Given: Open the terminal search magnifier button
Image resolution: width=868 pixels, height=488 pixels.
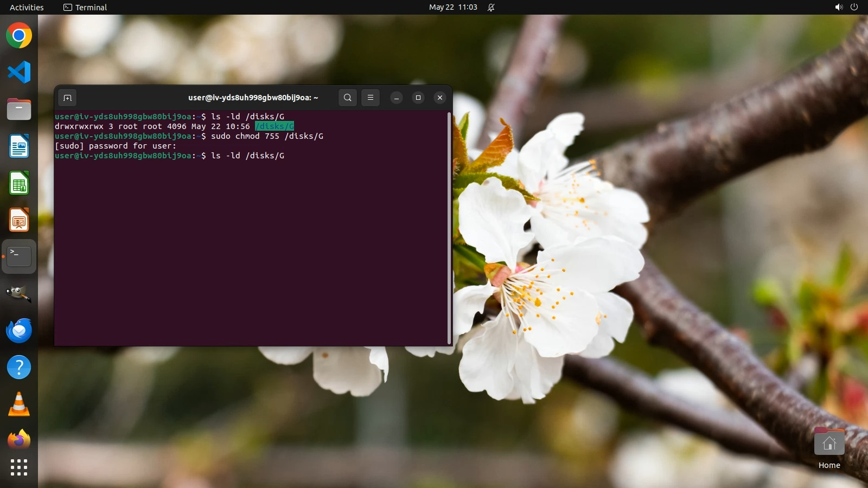Looking at the screenshot, I should (348, 98).
